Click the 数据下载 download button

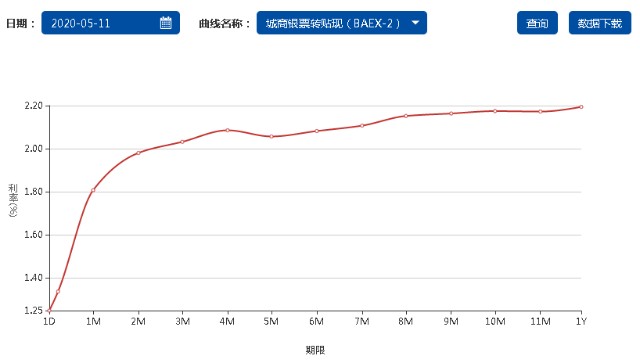pyautogui.click(x=600, y=23)
